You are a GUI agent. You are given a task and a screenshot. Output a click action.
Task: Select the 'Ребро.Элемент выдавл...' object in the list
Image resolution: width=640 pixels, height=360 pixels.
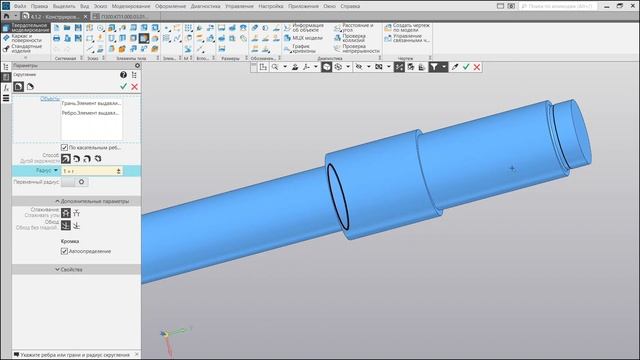pos(91,113)
